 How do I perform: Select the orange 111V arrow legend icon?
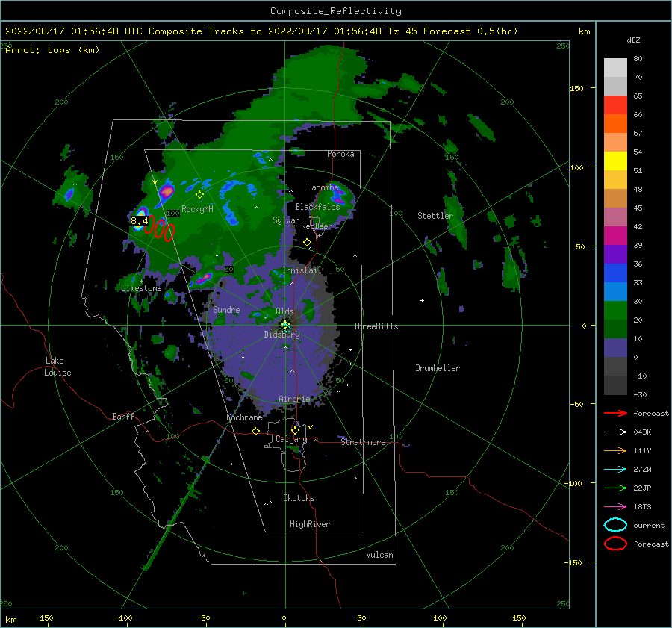pos(615,450)
